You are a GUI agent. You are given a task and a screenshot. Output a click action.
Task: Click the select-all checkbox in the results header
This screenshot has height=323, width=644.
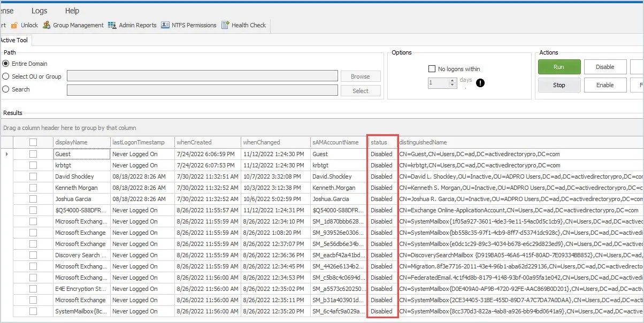pos(33,141)
